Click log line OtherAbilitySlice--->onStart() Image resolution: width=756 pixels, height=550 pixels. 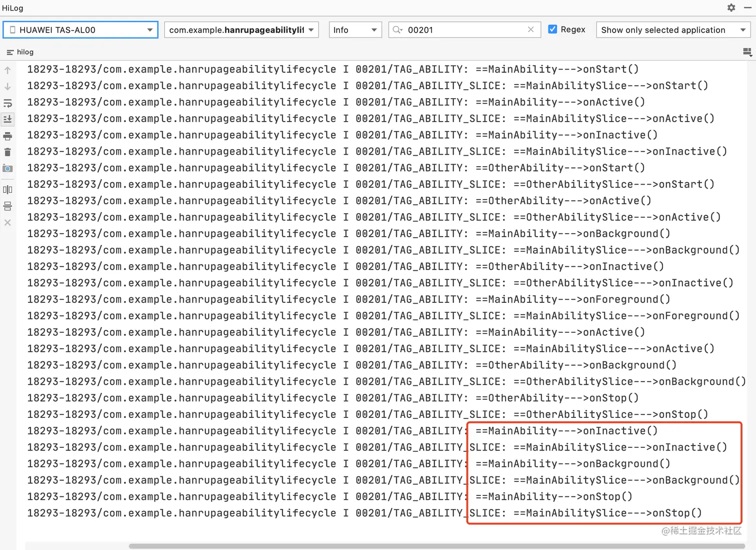[370, 184]
